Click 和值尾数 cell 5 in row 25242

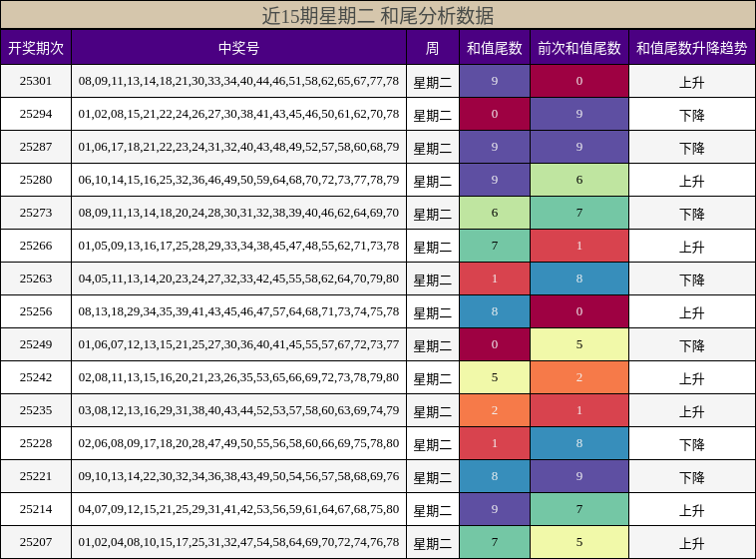[495, 377]
